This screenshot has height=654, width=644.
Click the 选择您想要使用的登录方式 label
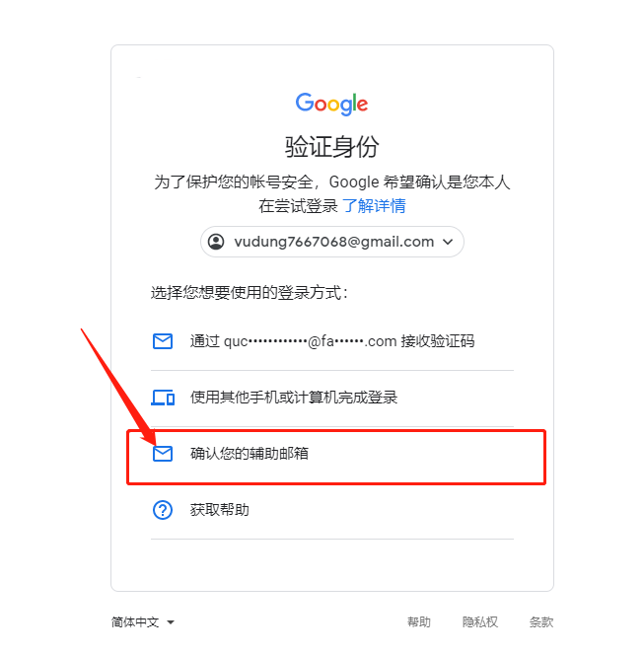tap(249, 292)
